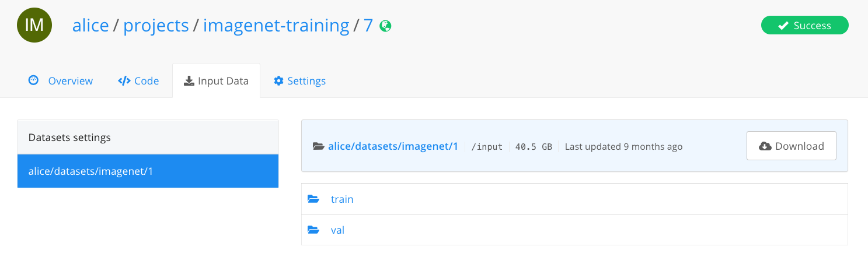This screenshot has height=271, width=868.
Task: Click the open folder icon beside alice/datasets/imagenet/1
Action: (318, 146)
